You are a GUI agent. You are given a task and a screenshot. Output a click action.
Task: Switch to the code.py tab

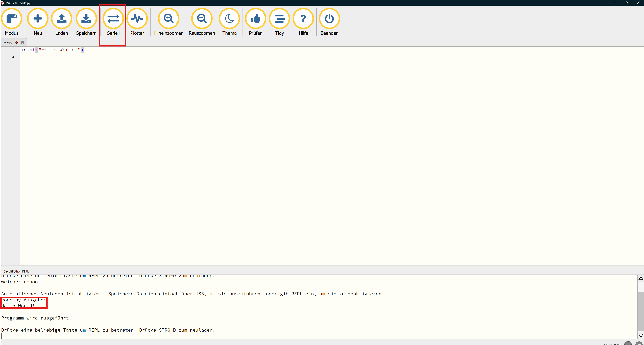click(8, 42)
